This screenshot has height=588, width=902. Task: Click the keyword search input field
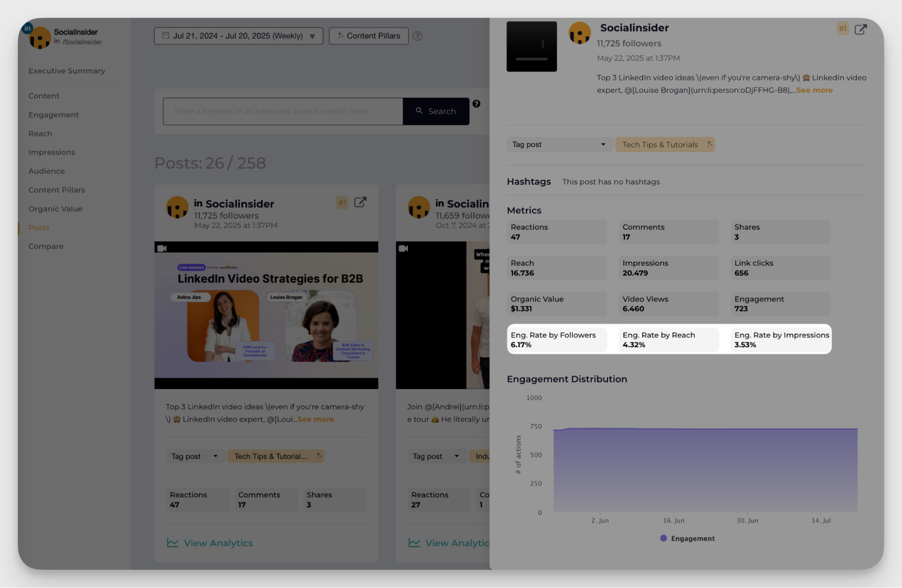click(283, 111)
